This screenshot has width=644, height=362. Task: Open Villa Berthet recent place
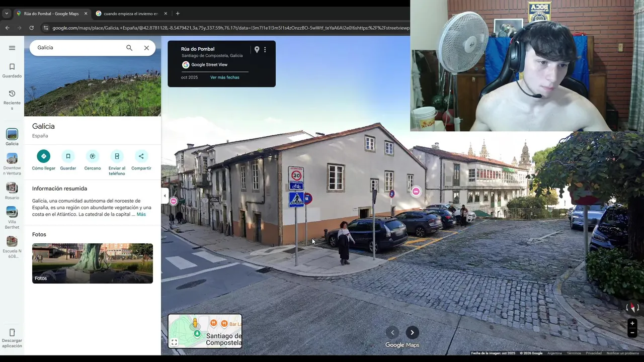(12, 218)
